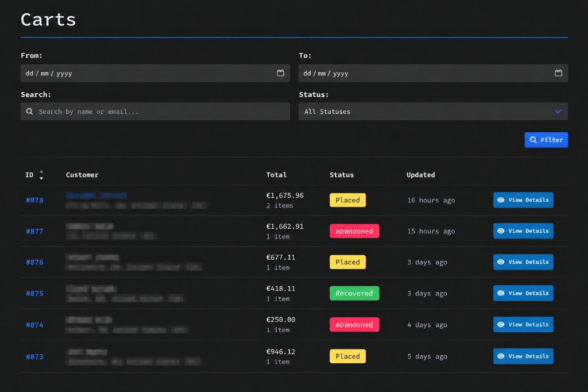Click the Abandoned badge on cart #874
The image size is (588, 392).
pyautogui.click(x=354, y=324)
